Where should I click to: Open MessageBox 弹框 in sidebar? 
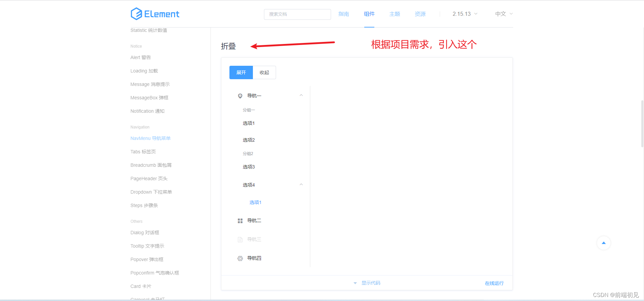click(150, 98)
